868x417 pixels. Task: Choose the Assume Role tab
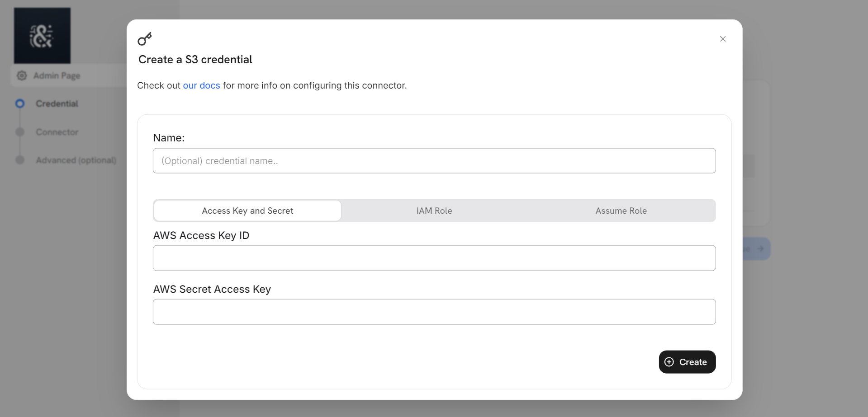coord(621,211)
